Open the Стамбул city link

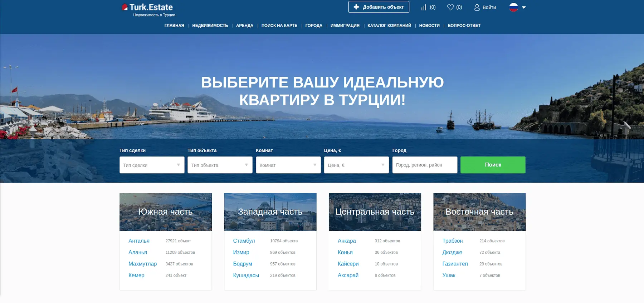(x=244, y=241)
